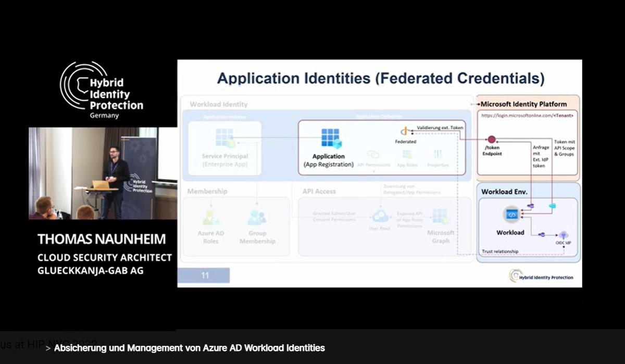Click the Validierung ext. Token label

(440, 128)
